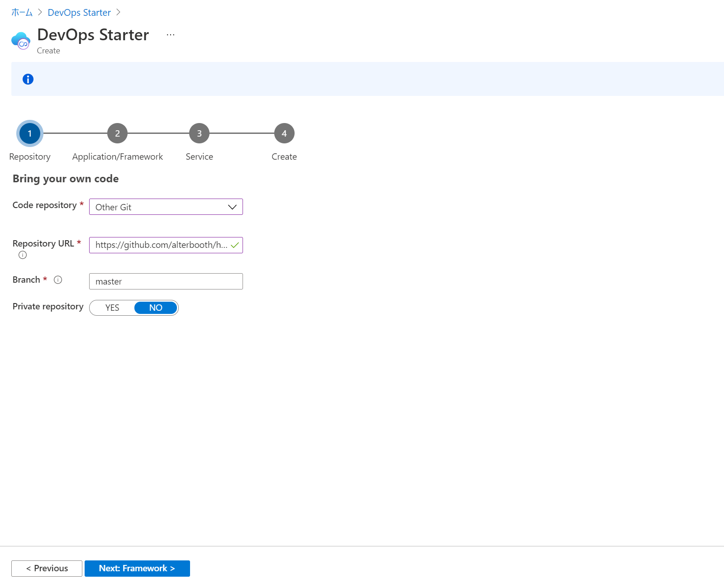Click the Private repository label
724x588 pixels.
(48, 307)
